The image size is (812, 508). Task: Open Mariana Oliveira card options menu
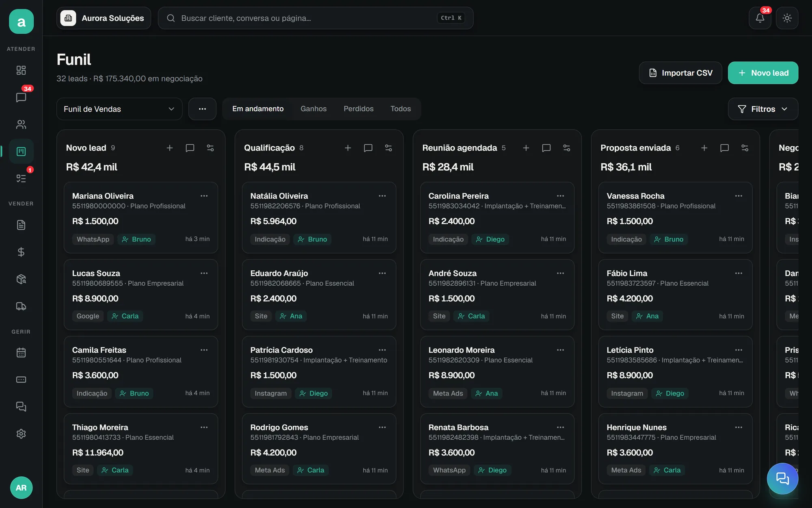point(204,196)
